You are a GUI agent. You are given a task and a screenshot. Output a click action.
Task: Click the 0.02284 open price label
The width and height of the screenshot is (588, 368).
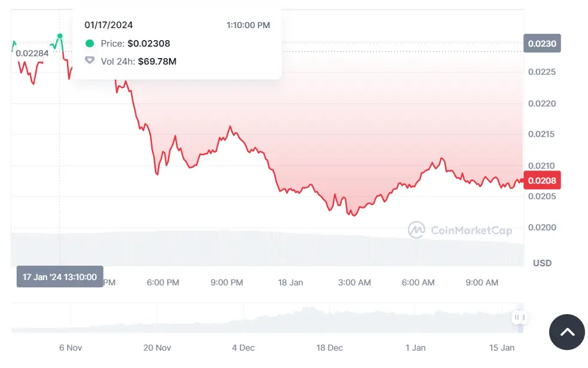coord(32,53)
